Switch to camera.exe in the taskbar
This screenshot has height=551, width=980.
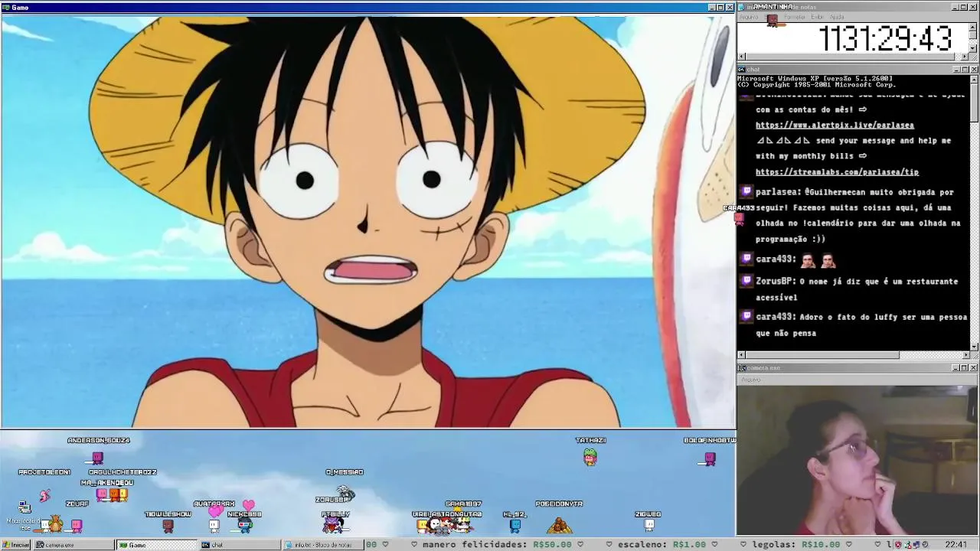74,545
